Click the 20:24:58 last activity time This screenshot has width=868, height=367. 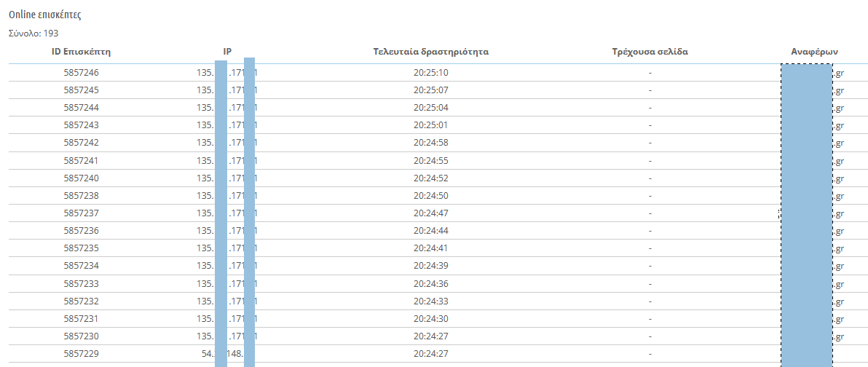430,143
